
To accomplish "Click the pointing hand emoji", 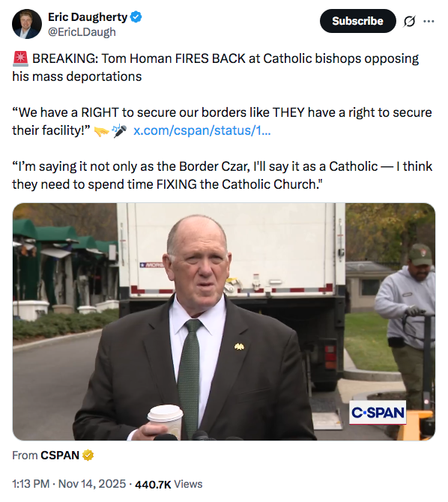I will [x=102, y=130].
